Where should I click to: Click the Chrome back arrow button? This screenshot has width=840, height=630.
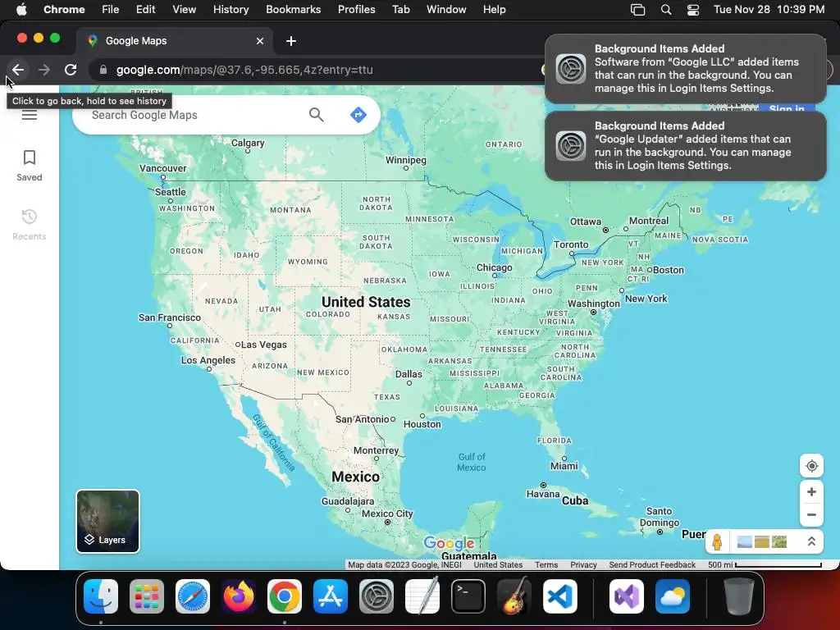pos(18,70)
